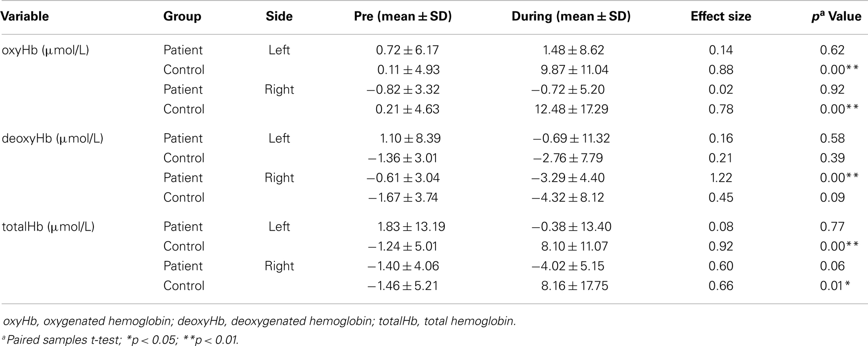Select the Effect size column header
The height and width of the screenshot is (346, 868).
(x=721, y=16)
